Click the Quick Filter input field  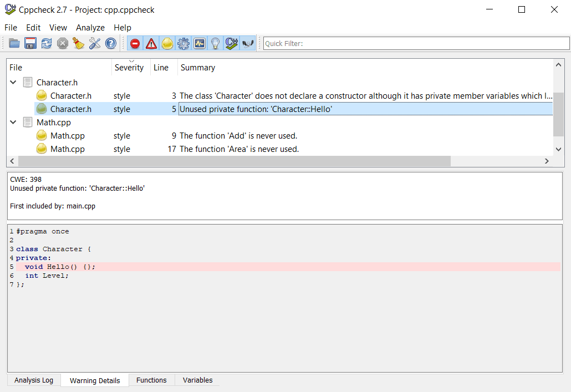tap(416, 43)
